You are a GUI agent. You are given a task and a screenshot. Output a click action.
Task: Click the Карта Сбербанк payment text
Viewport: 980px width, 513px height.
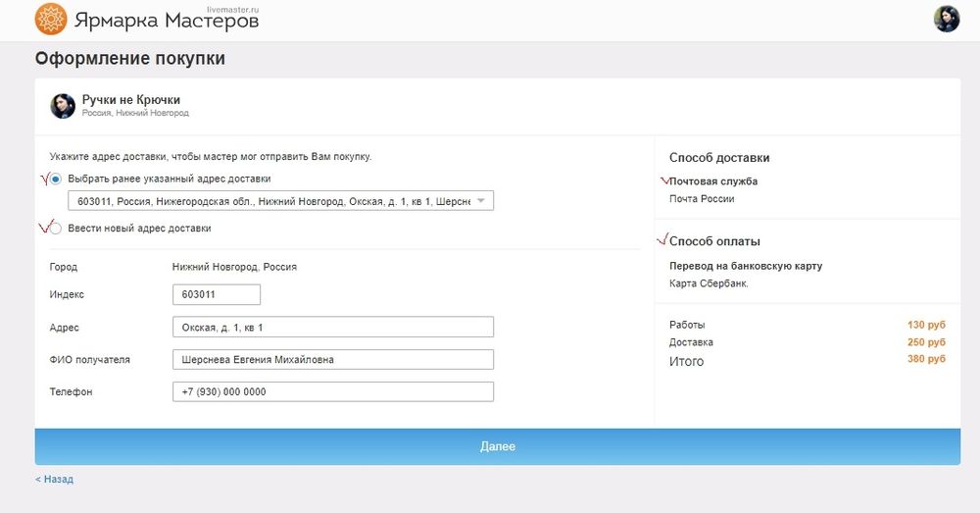tap(709, 283)
